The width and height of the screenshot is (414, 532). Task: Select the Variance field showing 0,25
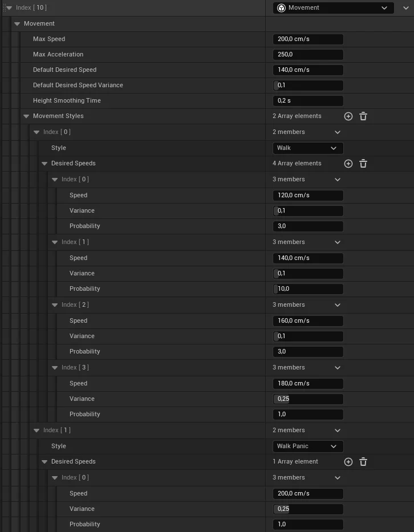308,399
